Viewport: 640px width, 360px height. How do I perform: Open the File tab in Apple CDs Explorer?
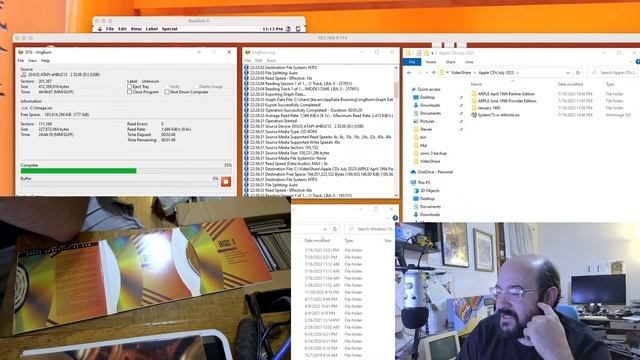412,62
